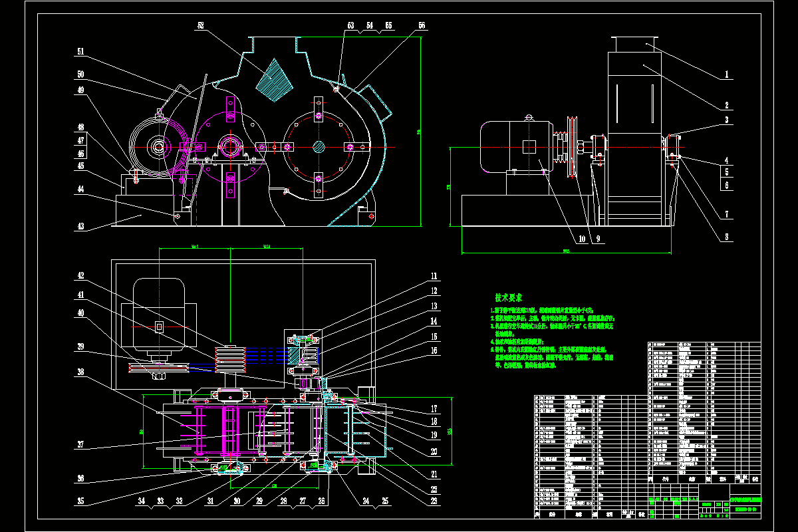Click part callout number 41
The width and height of the screenshot is (798, 532).
(x=81, y=293)
